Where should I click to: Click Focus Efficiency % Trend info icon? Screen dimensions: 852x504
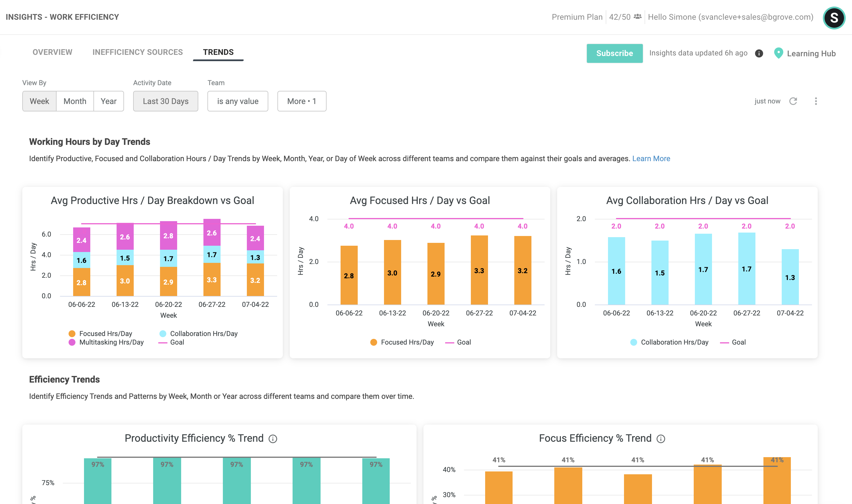tap(661, 439)
